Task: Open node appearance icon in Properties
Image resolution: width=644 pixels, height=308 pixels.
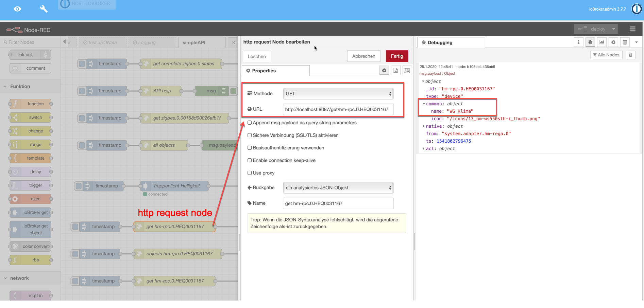Action: (x=407, y=71)
